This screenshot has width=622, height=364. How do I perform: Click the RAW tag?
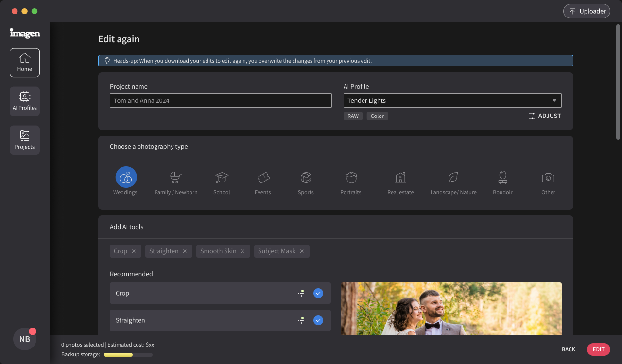click(353, 116)
